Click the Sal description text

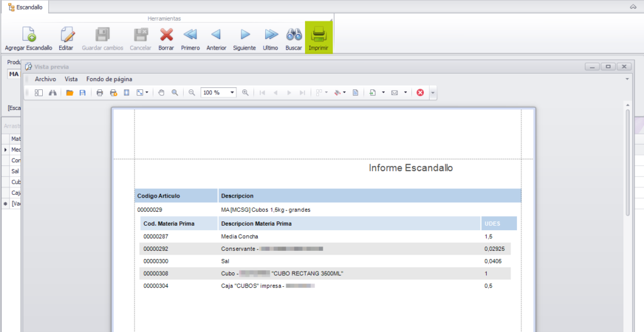[x=225, y=261]
